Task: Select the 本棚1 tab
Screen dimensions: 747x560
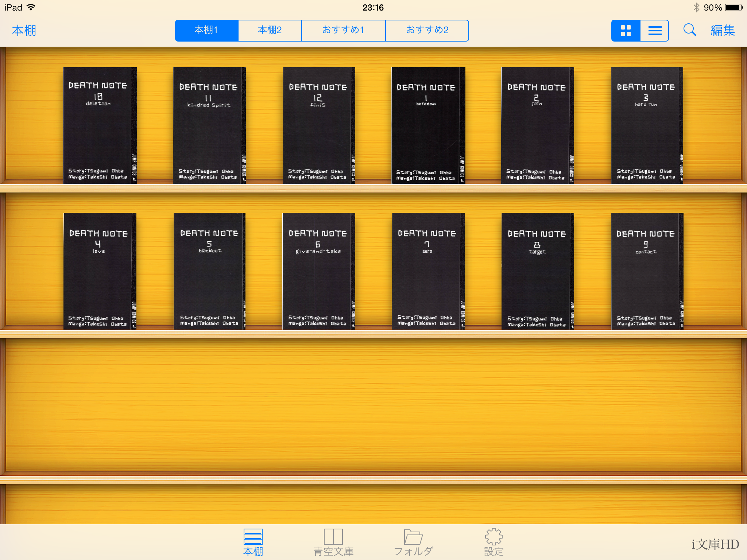Action: (x=206, y=31)
